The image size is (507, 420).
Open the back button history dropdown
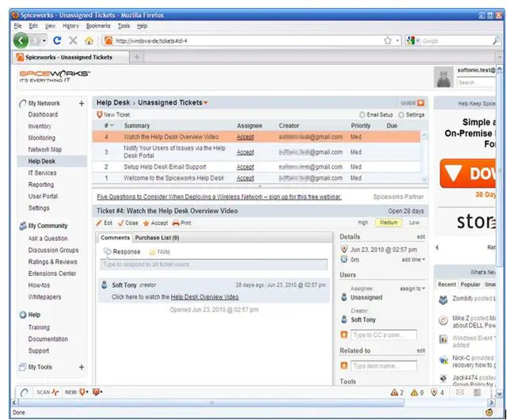point(44,40)
